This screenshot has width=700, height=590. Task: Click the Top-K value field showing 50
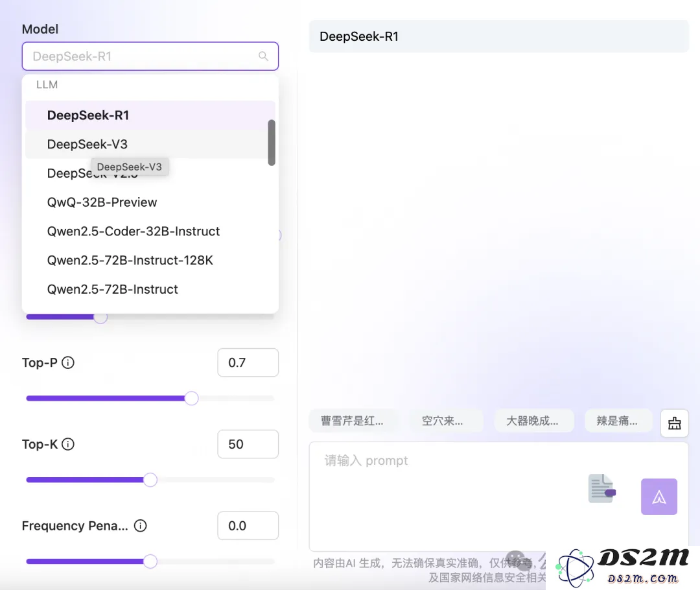click(248, 444)
